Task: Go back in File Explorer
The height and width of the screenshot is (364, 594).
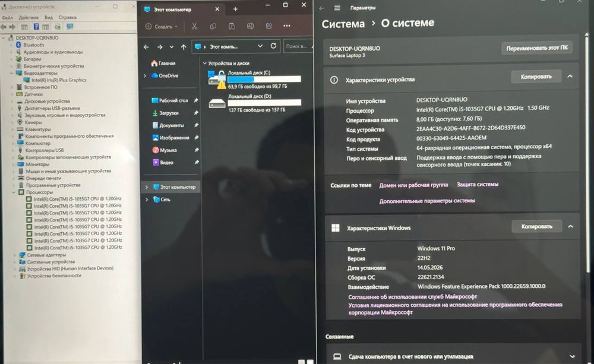Action: click(146, 47)
